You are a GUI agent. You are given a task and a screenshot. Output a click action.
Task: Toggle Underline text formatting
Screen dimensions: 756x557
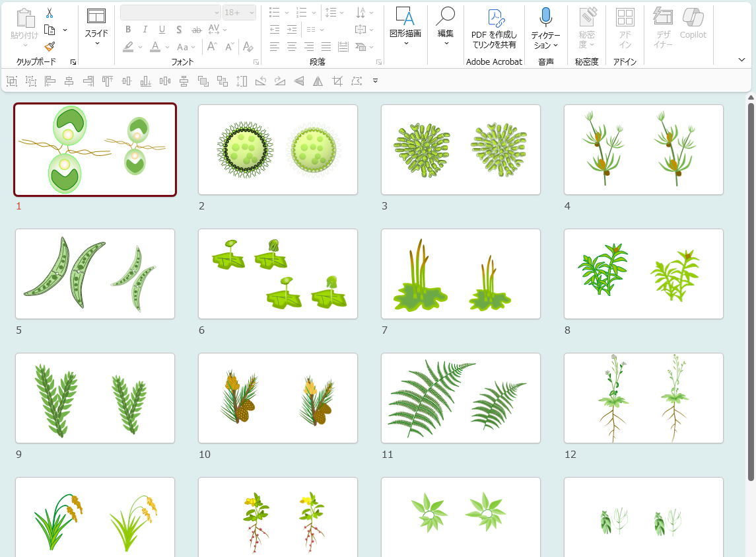(x=162, y=30)
